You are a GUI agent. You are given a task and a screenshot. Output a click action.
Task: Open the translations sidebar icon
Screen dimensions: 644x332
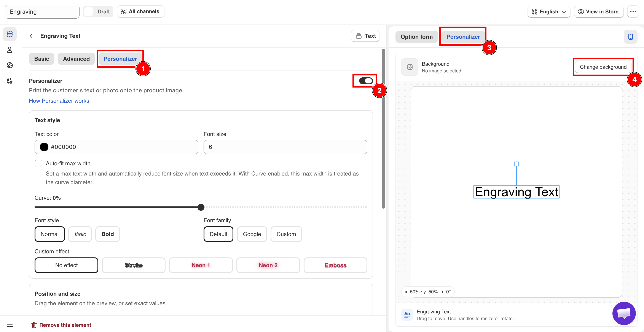point(10,81)
